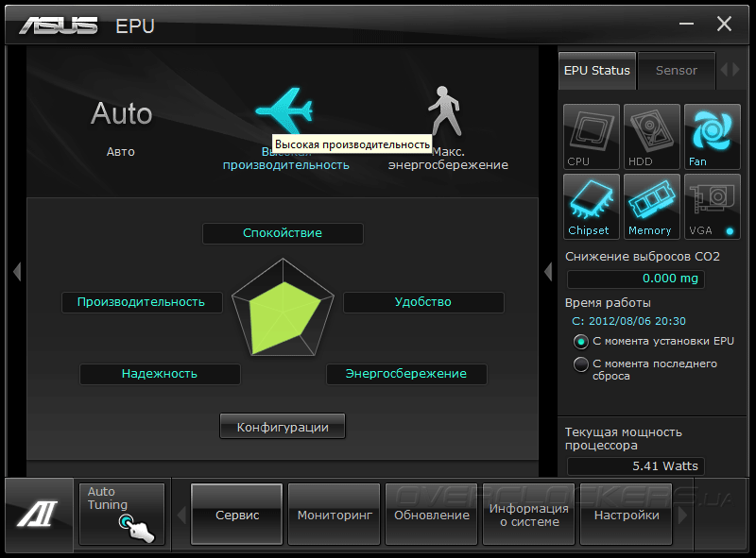Image resolution: width=756 pixels, height=558 pixels.
Task: Open Информация о системе menu
Action: [x=529, y=515]
